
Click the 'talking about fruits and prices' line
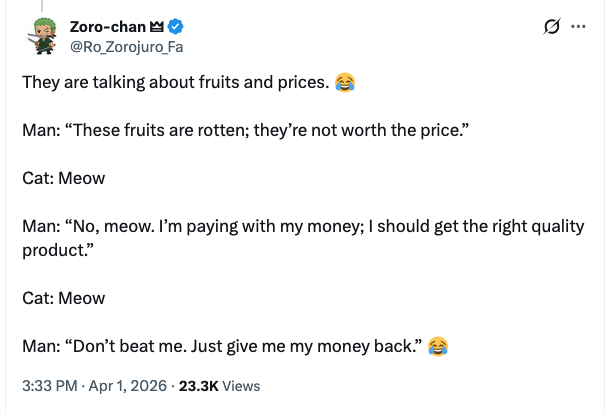click(x=175, y=82)
